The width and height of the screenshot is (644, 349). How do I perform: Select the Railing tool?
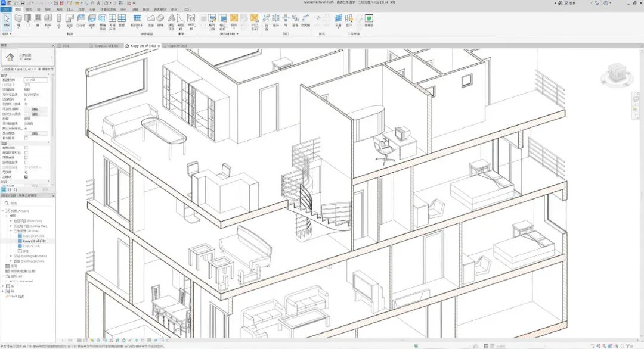tap(137, 20)
